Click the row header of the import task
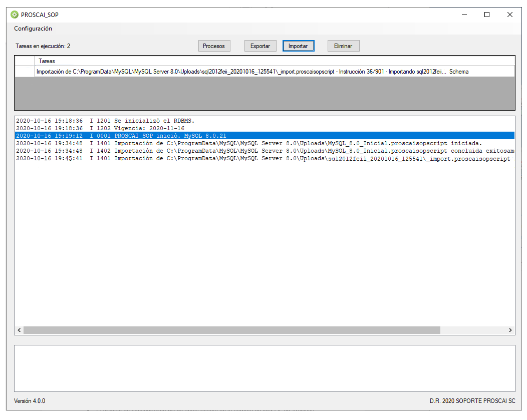Viewport: 527px width, 420px height. click(25, 72)
